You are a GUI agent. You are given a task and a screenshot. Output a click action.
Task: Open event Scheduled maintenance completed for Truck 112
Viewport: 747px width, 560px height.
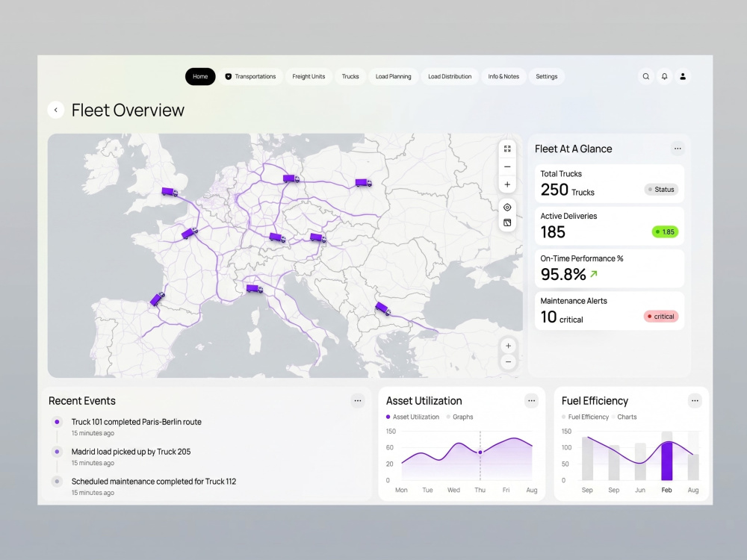[x=154, y=482]
